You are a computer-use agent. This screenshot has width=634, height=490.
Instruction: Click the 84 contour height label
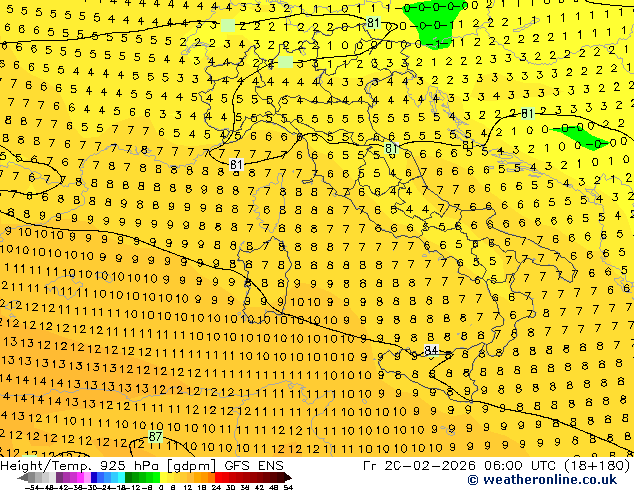point(431,350)
